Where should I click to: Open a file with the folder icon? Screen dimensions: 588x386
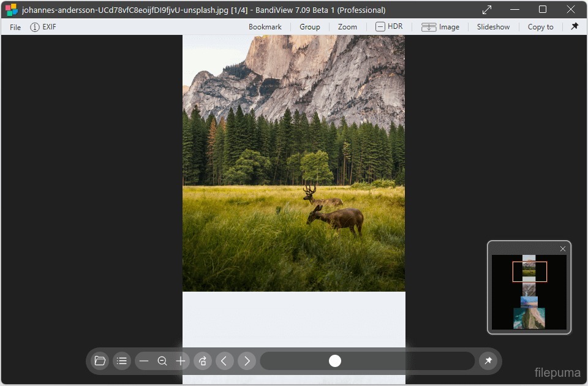[x=100, y=361]
